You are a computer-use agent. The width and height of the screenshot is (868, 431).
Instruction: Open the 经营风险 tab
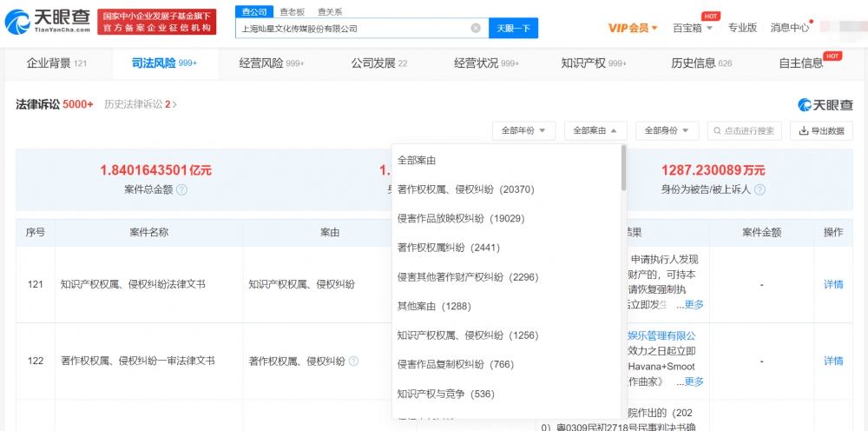coord(272,63)
